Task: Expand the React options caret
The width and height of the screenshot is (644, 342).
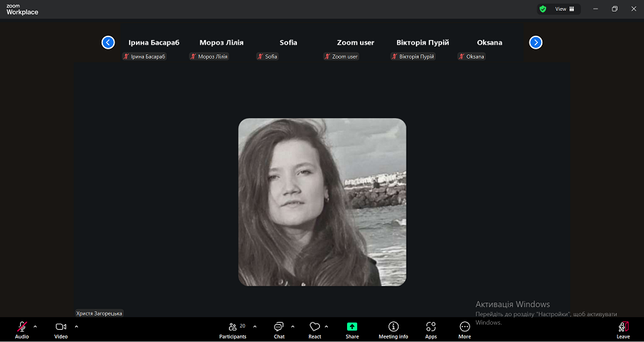Action: [x=326, y=327]
